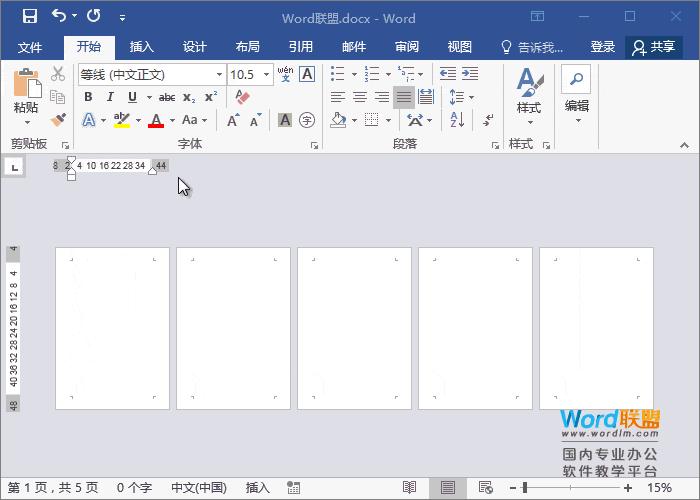Toggle strikethrough abc formatting
This screenshot has height=500, width=700.
[x=167, y=97]
